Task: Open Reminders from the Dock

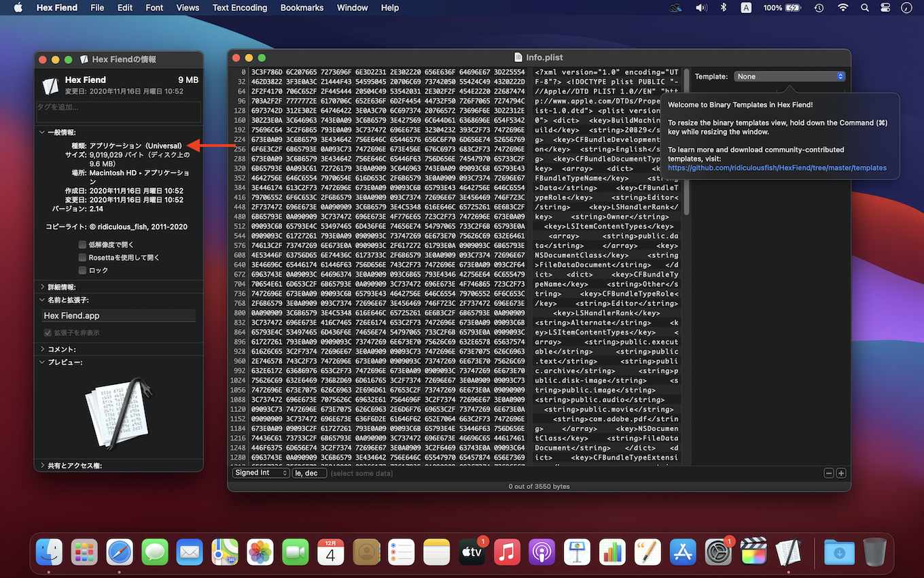Action: [x=402, y=551]
